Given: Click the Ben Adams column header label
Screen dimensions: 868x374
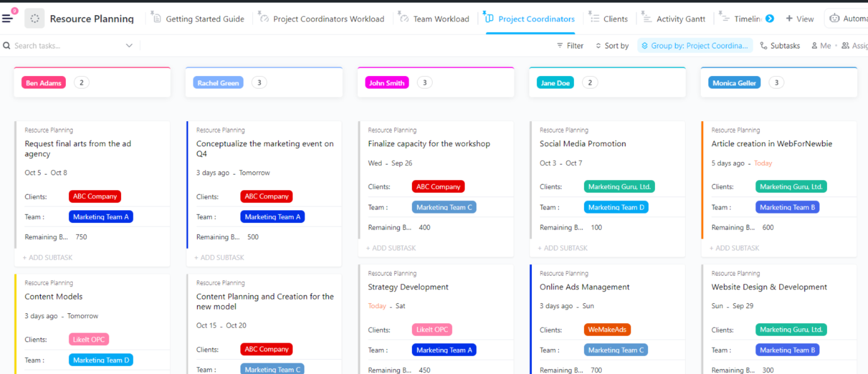Looking at the screenshot, I should pyautogui.click(x=43, y=82).
